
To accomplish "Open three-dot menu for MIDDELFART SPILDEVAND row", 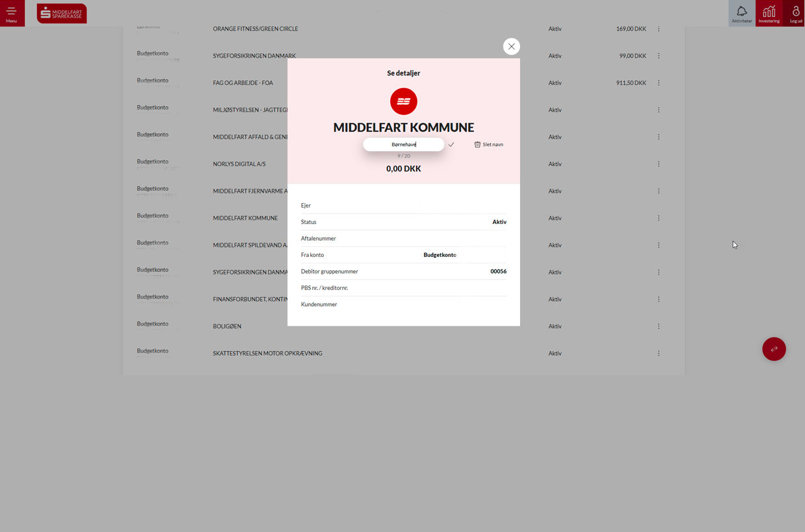I will point(659,245).
